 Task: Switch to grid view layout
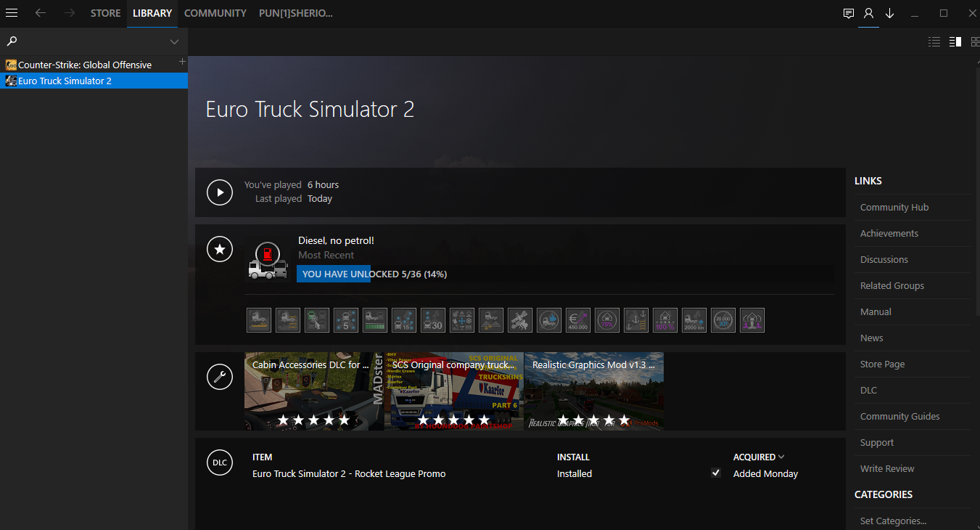click(976, 42)
